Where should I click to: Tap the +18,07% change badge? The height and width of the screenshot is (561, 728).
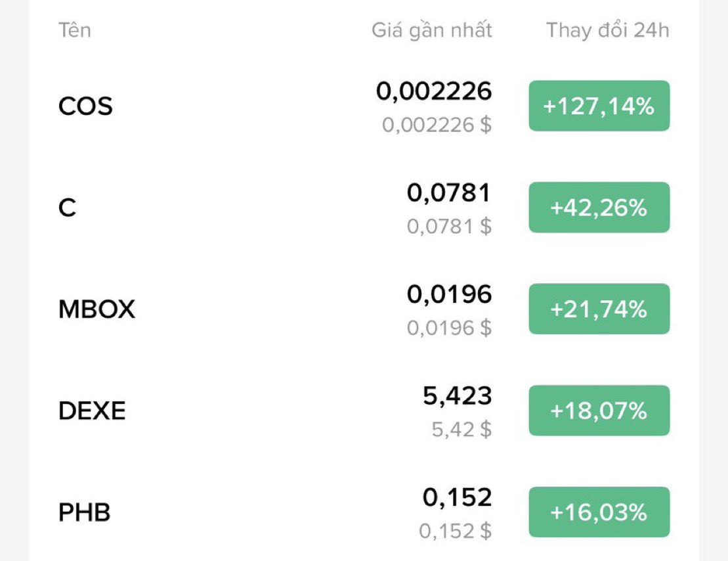tap(599, 411)
